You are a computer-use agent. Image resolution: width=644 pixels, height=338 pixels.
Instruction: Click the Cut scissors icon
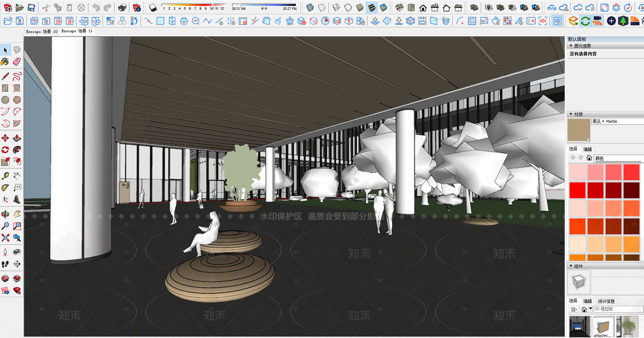tap(46, 8)
